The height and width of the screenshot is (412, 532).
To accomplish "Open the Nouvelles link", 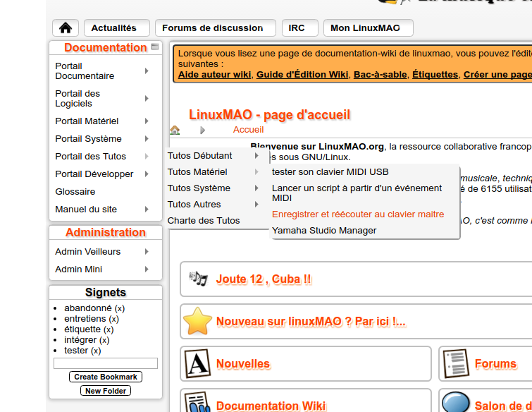I will [243, 364].
